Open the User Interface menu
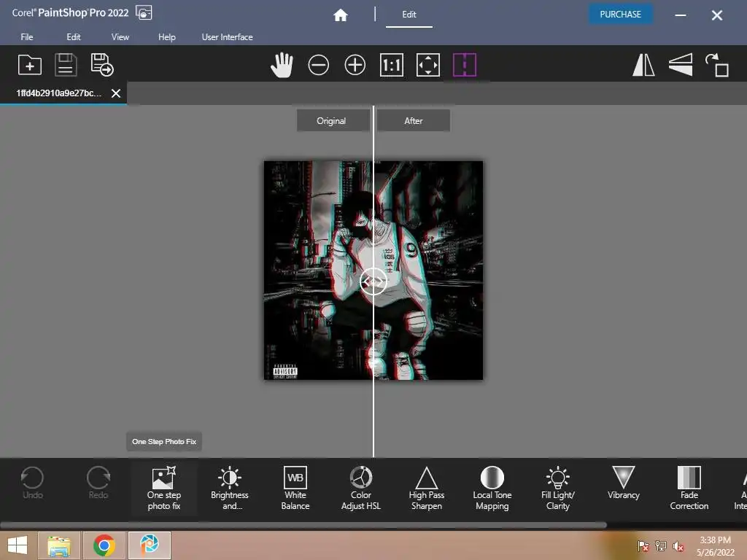The width and height of the screenshot is (747, 560). [228, 37]
